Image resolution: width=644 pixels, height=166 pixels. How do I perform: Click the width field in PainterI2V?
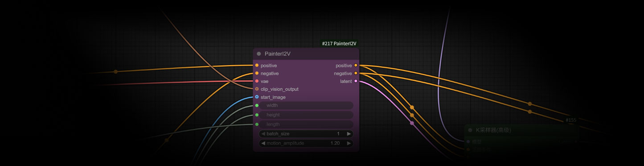click(306, 105)
